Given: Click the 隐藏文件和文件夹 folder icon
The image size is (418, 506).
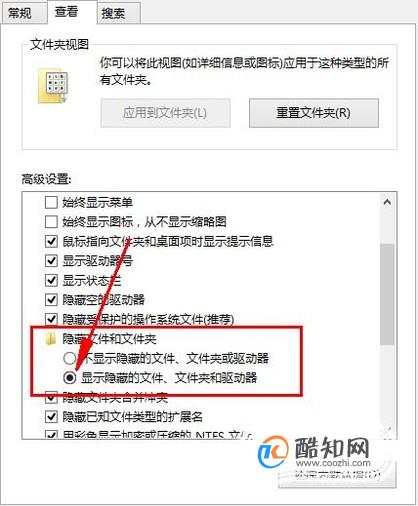Looking at the screenshot, I should (51, 339).
